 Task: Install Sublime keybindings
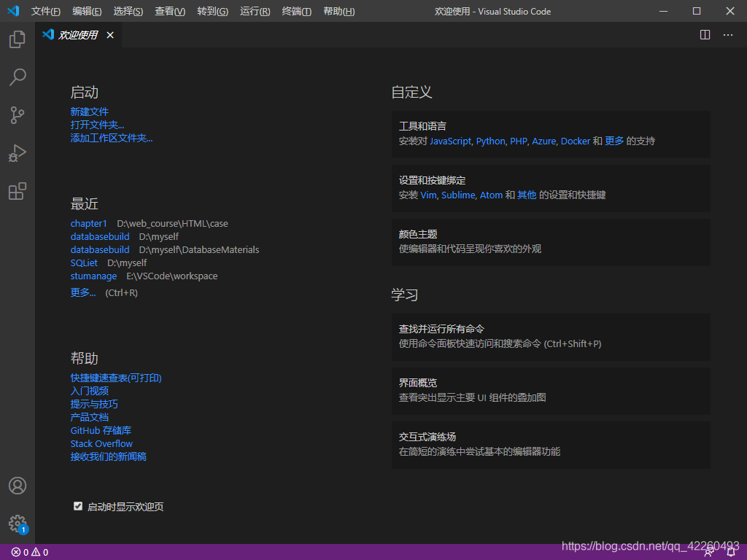[x=458, y=195]
